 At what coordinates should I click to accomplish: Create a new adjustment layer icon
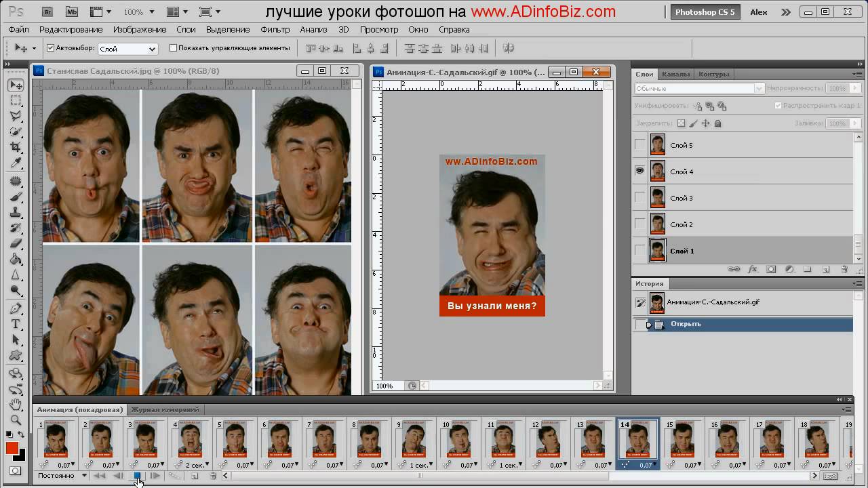[x=789, y=269]
